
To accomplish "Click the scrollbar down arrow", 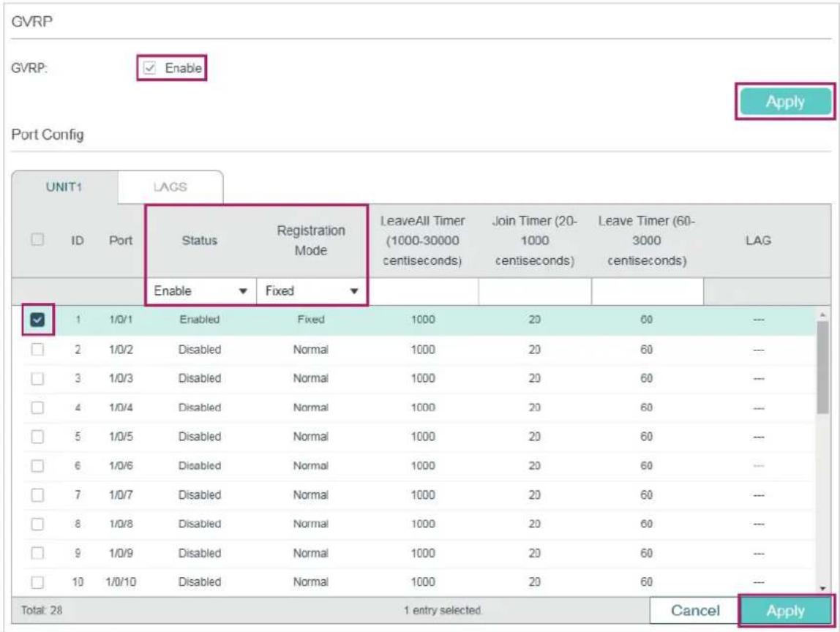I will (823, 589).
